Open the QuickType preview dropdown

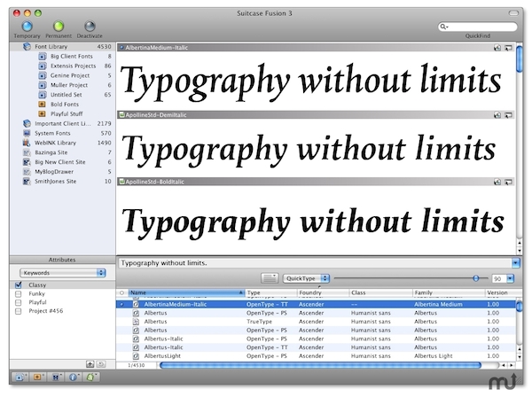[x=307, y=278]
